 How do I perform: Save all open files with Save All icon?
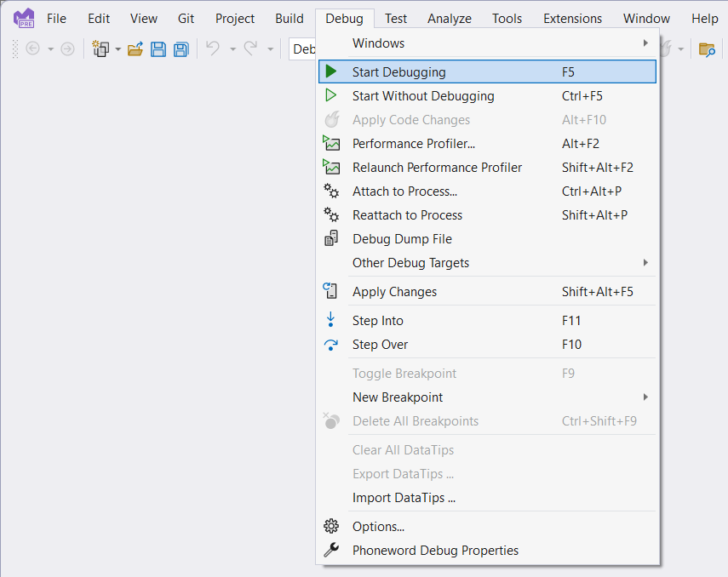pyautogui.click(x=181, y=49)
